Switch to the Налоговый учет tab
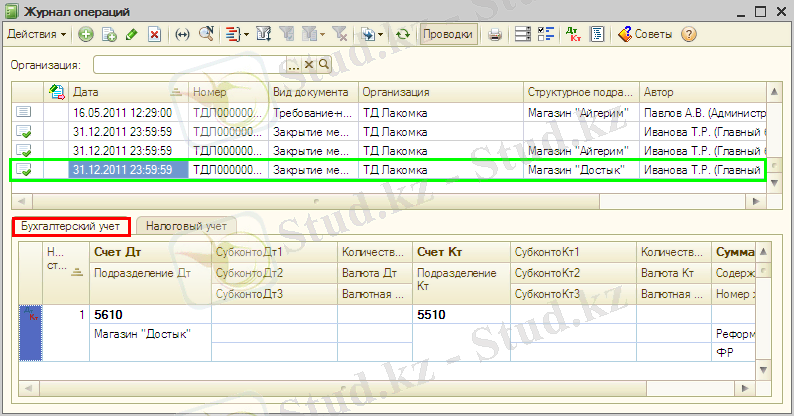794x416 pixels. click(186, 226)
